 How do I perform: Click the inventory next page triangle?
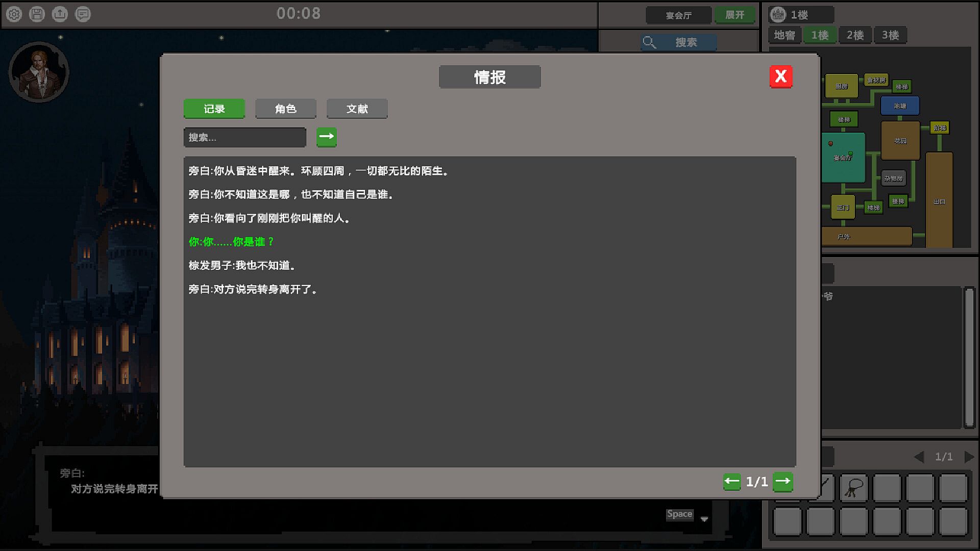[968, 457]
